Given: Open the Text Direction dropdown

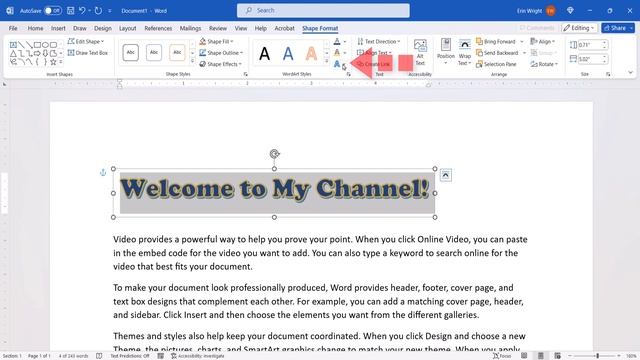Looking at the screenshot, I should 379,41.
